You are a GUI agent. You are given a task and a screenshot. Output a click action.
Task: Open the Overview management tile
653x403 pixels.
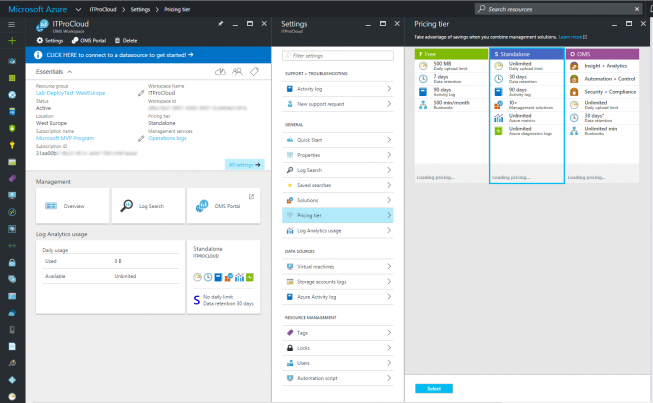72,206
